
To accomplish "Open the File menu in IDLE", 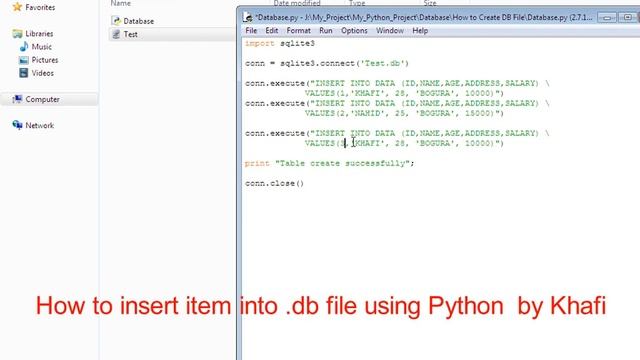I will 251,31.
